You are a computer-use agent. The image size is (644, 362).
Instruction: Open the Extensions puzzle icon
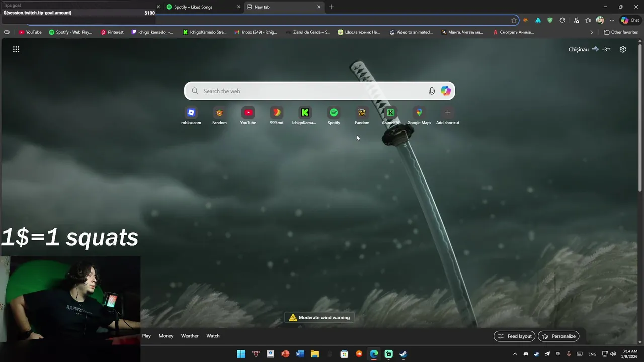562,20
